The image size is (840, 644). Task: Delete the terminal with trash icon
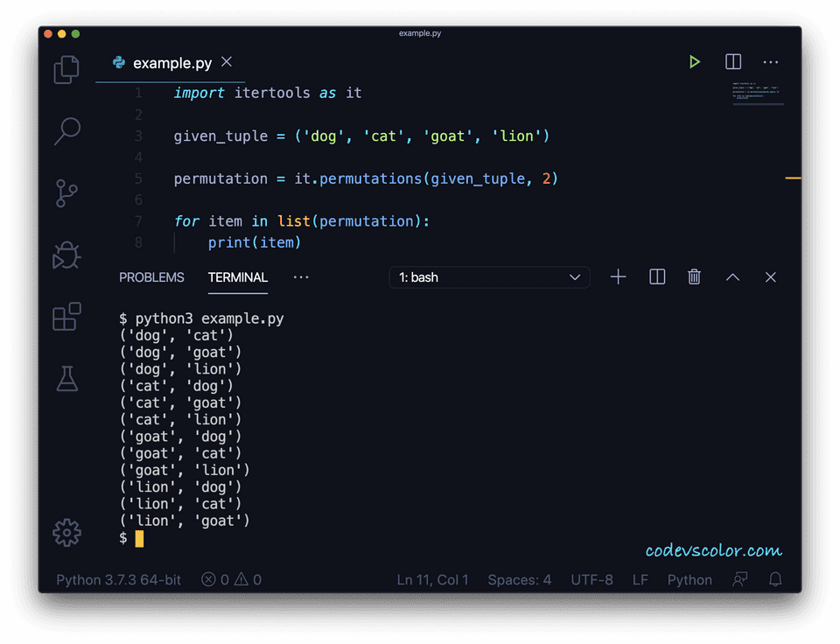tap(694, 277)
